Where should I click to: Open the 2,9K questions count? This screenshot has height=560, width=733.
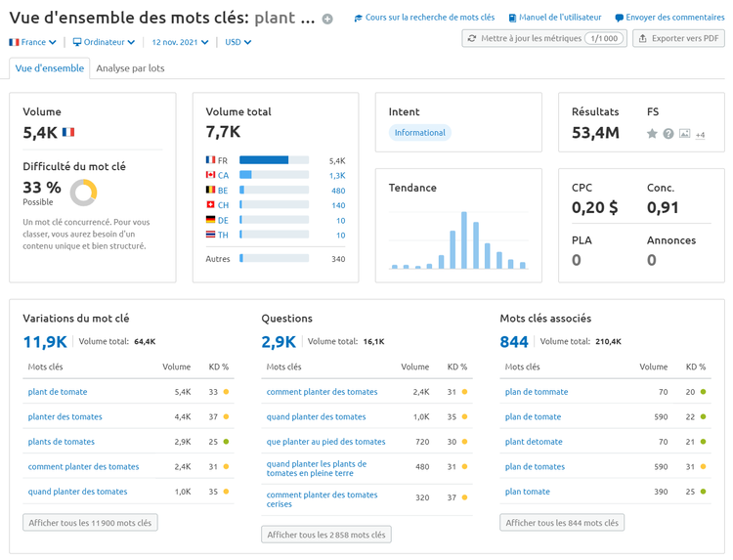click(x=279, y=342)
